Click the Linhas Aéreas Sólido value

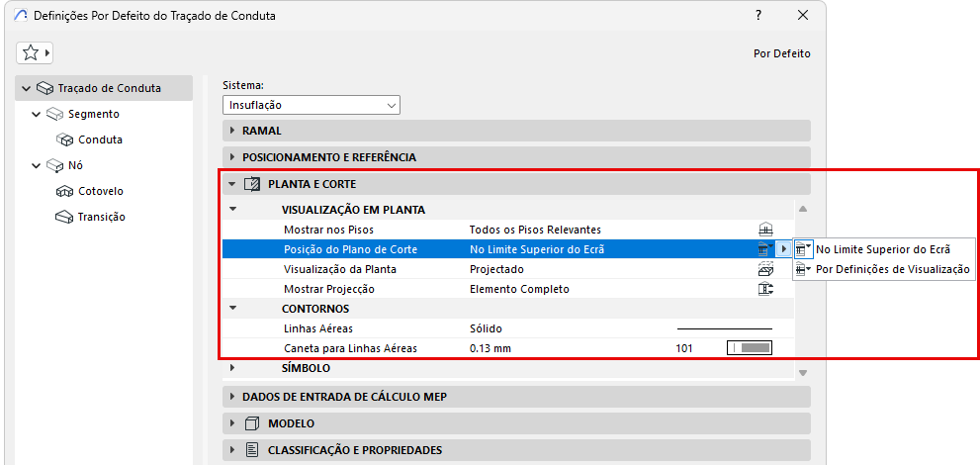[x=486, y=328]
